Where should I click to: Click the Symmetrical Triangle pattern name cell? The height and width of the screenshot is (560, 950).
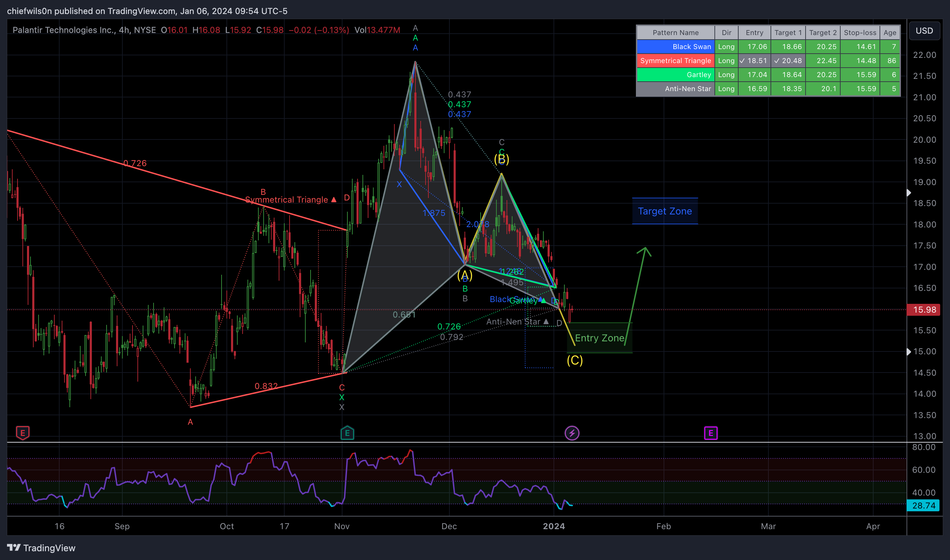click(676, 61)
